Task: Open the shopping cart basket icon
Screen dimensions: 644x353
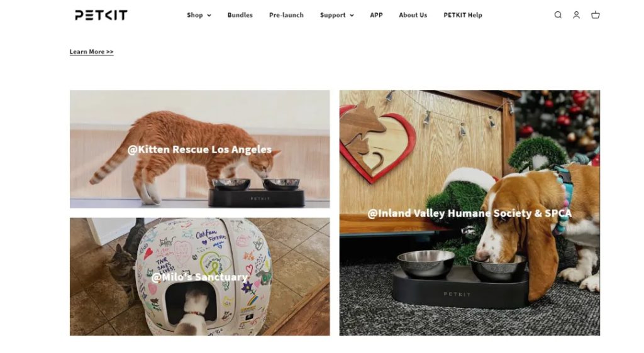Action: [x=595, y=15]
